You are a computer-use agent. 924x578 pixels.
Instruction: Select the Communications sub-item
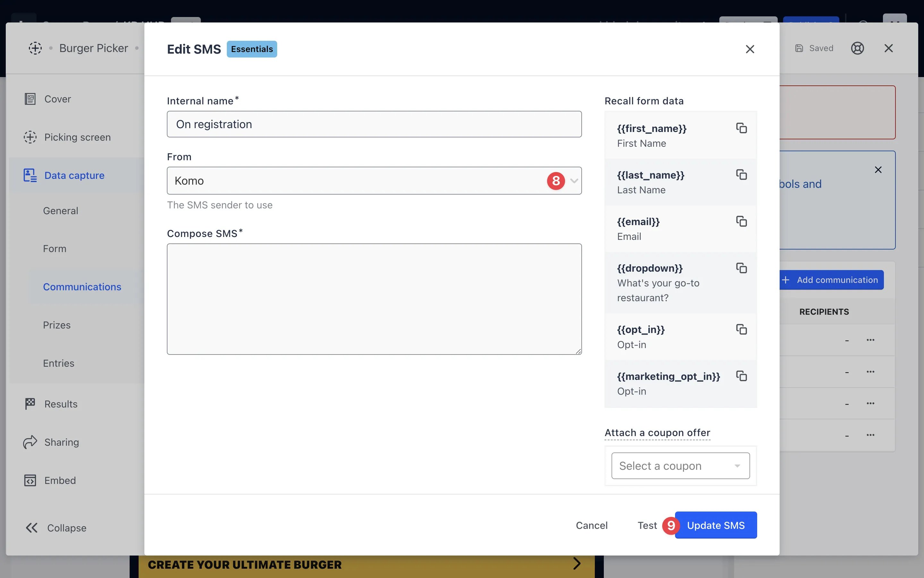coord(82,287)
